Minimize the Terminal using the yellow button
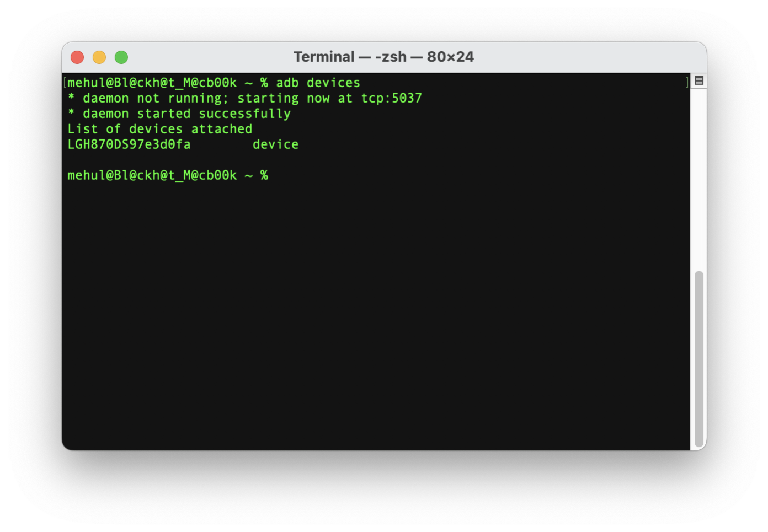This screenshot has height=532, width=768. pos(99,57)
